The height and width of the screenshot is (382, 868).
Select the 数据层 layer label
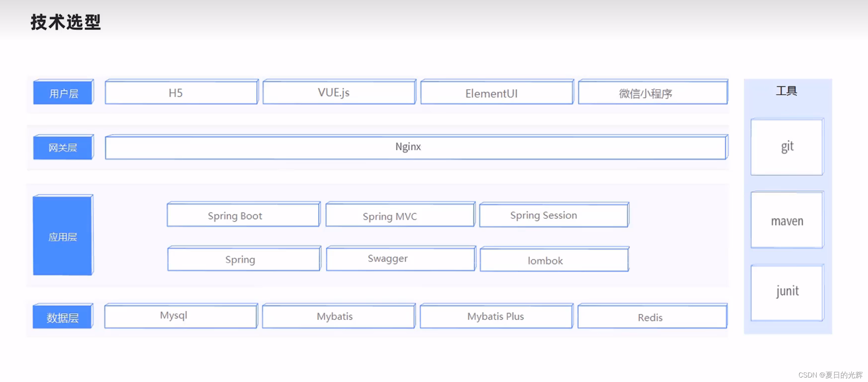tap(63, 316)
